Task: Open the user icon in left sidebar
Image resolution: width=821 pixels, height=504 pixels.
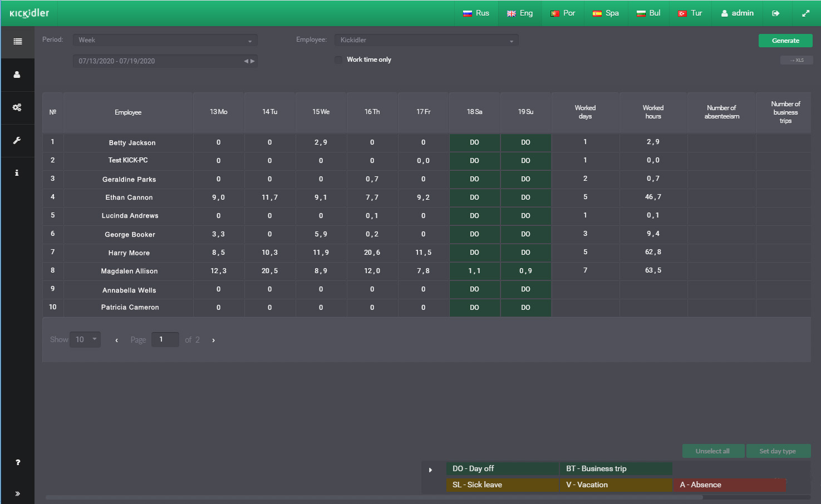Action: pyautogui.click(x=17, y=75)
